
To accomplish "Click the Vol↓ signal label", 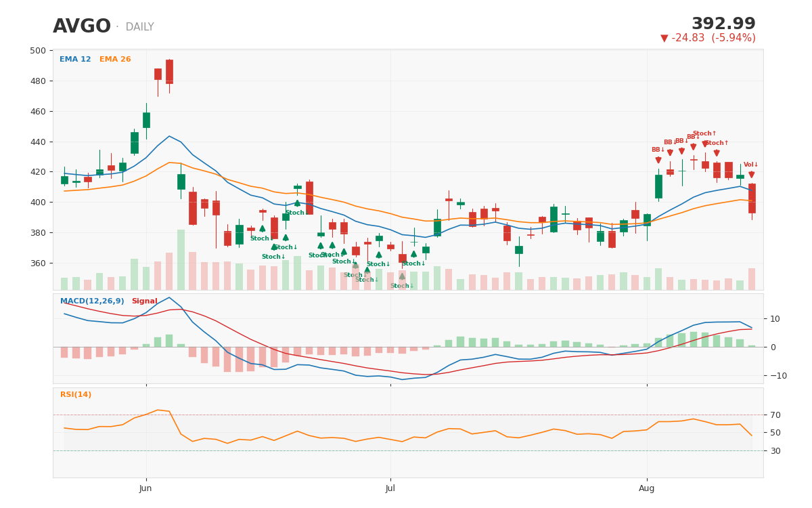I will 751,165.
